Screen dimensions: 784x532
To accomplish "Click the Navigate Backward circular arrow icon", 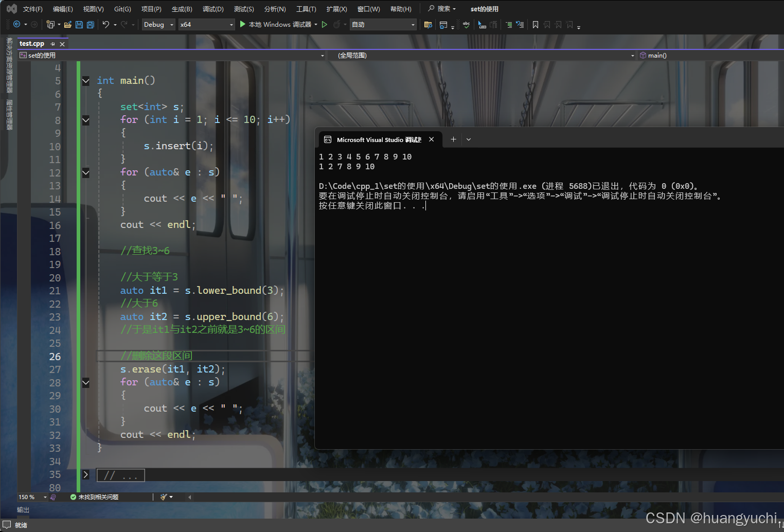I will [17, 24].
